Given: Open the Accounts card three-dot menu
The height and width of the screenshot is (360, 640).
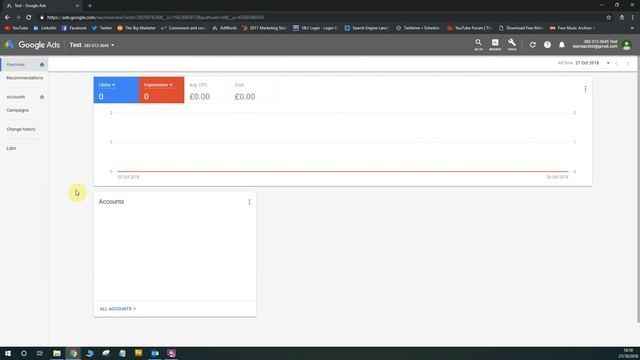Looking at the screenshot, I should click(x=249, y=202).
